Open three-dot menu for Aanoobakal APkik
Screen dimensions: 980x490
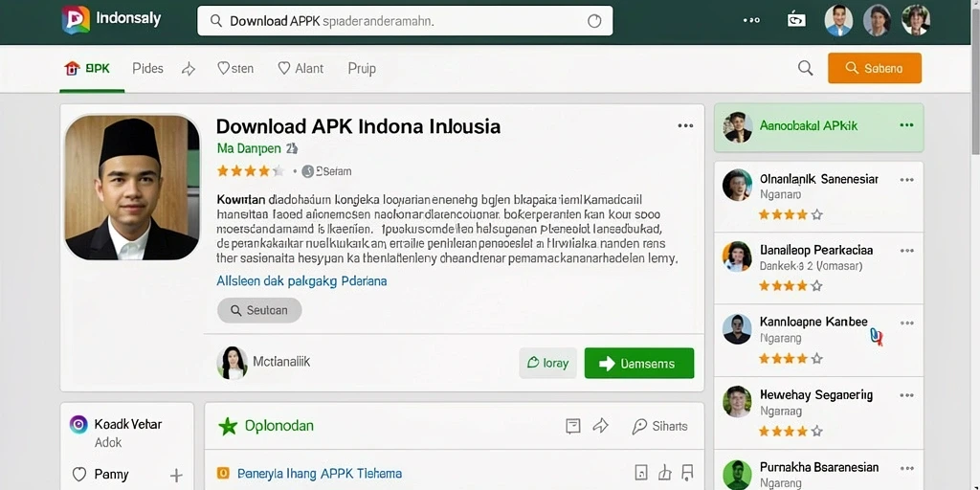[x=906, y=125]
